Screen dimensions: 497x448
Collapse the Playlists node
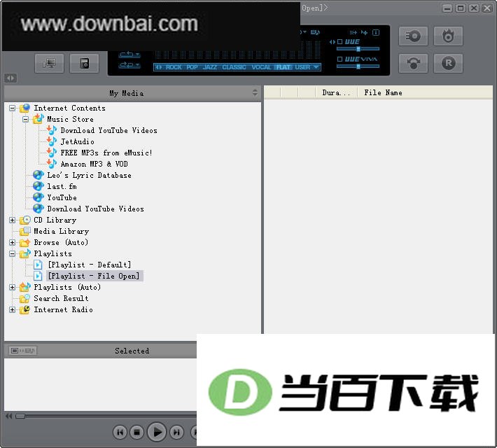point(12,253)
